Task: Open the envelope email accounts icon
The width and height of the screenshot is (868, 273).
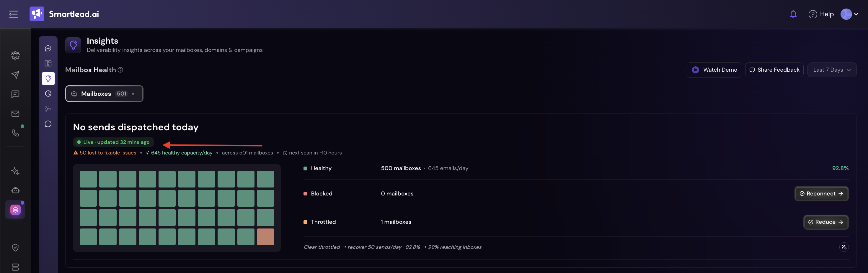Action: coord(15,114)
